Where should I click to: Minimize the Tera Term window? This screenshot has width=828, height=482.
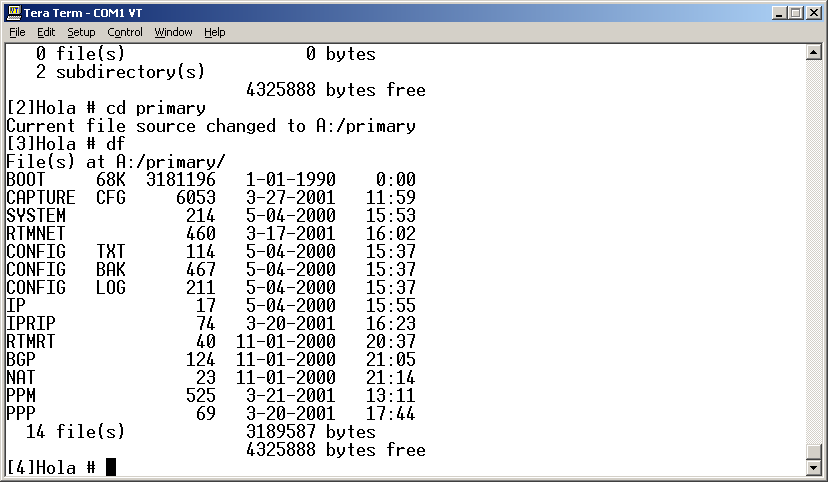click(778, 13)
